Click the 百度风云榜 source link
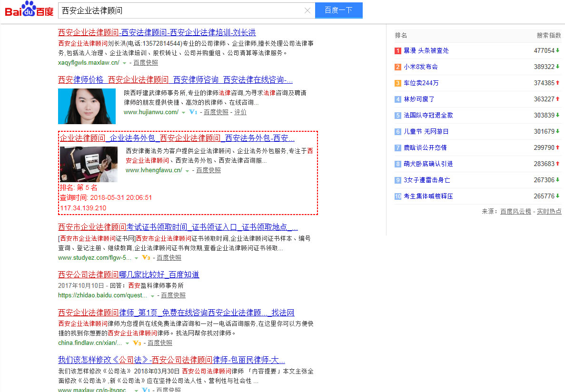Screen dimensions: 565x392 515,212
